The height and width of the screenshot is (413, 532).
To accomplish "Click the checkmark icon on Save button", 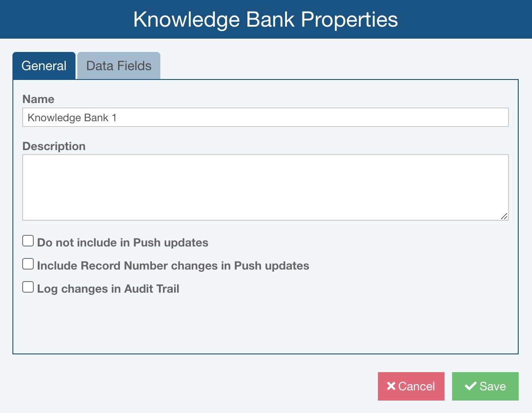I will pos(470,386).
